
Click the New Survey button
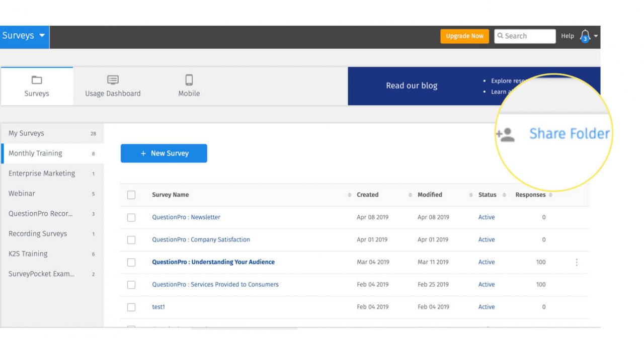[x=164, y=153]
